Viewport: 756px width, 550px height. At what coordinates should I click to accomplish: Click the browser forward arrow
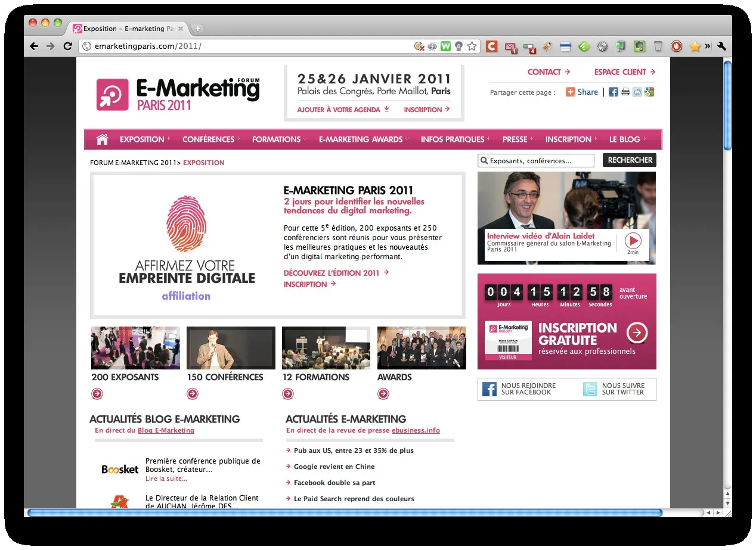[51, 46]
